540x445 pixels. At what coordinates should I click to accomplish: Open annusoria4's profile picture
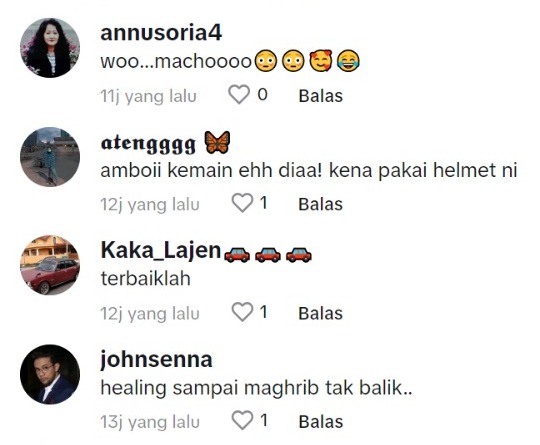pyautogui.click(x=50, y=48)
